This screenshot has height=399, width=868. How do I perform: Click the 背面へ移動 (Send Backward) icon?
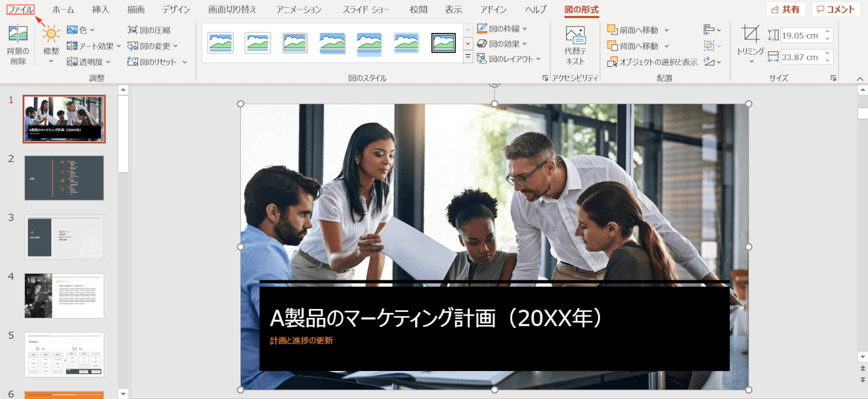click(x=612, y=46)
